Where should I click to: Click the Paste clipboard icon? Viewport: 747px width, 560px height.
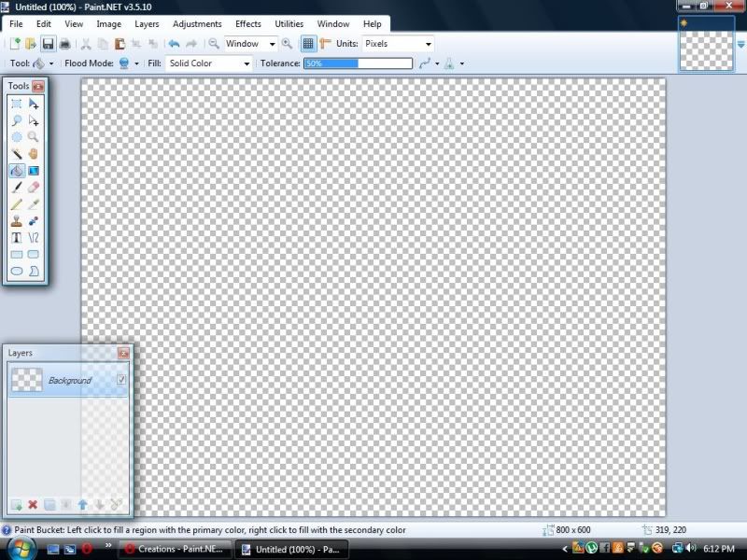click(x=120, y=44)
